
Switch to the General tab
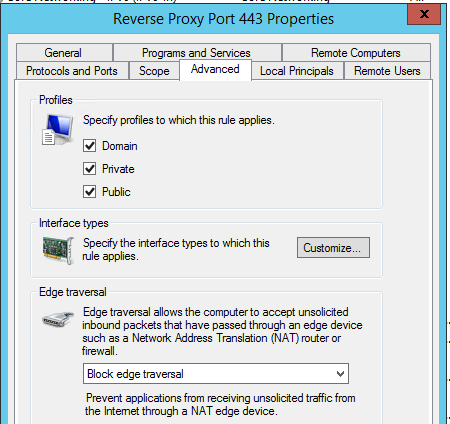click(x=64, y=53)
